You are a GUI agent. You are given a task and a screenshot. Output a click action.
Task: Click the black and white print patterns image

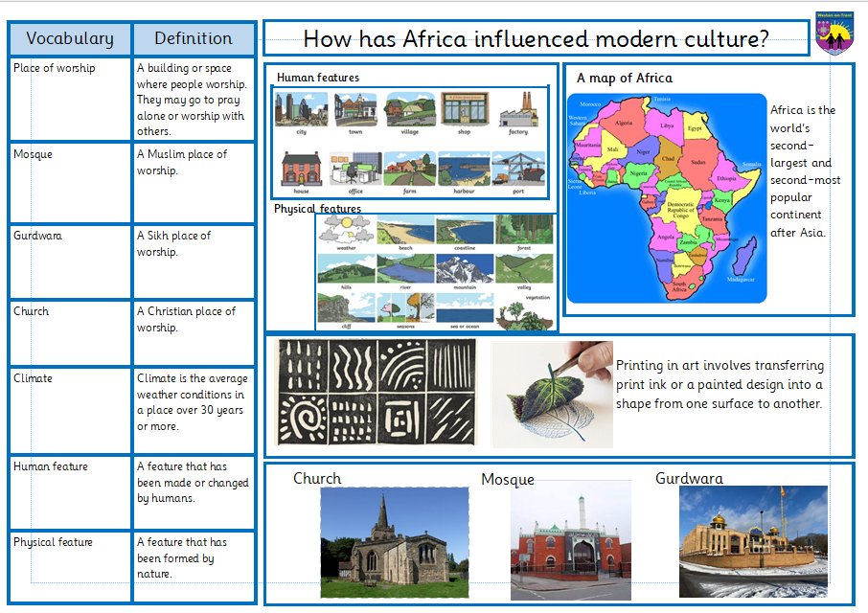(x=376, y=392)
